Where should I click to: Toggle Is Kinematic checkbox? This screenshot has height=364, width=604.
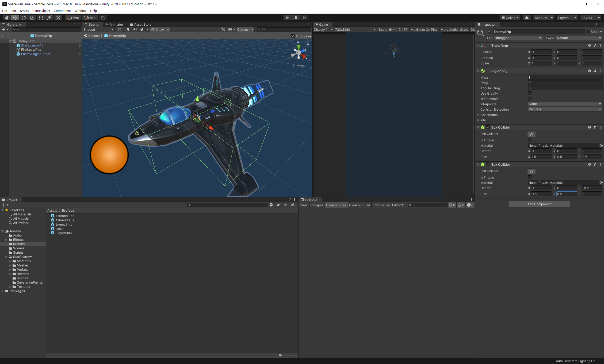[x=529, y=99]
